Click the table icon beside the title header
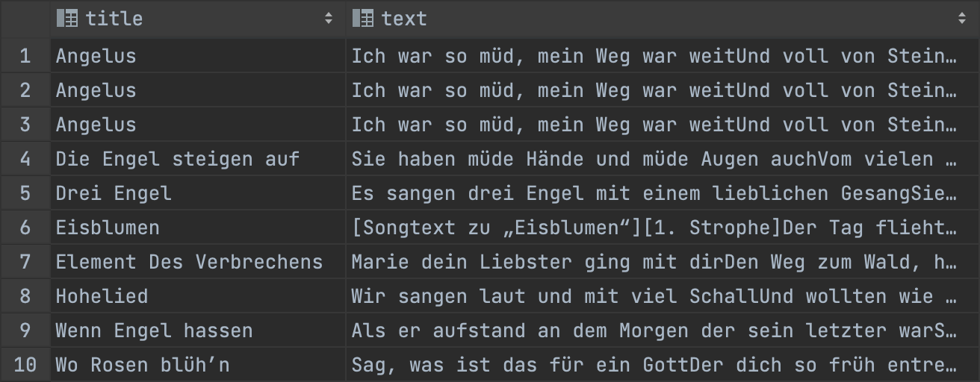Screen dimensions: 980x382 pos(67,19)
